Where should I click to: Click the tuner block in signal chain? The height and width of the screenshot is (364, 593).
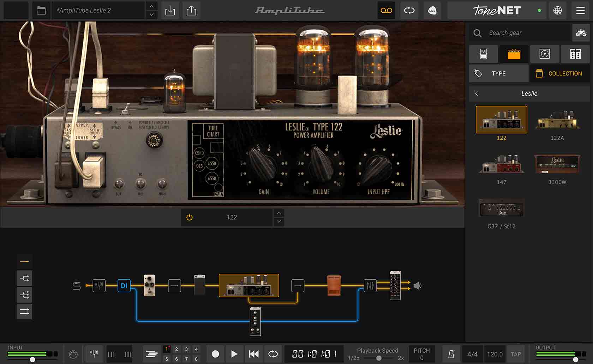[x=99, y=285]
